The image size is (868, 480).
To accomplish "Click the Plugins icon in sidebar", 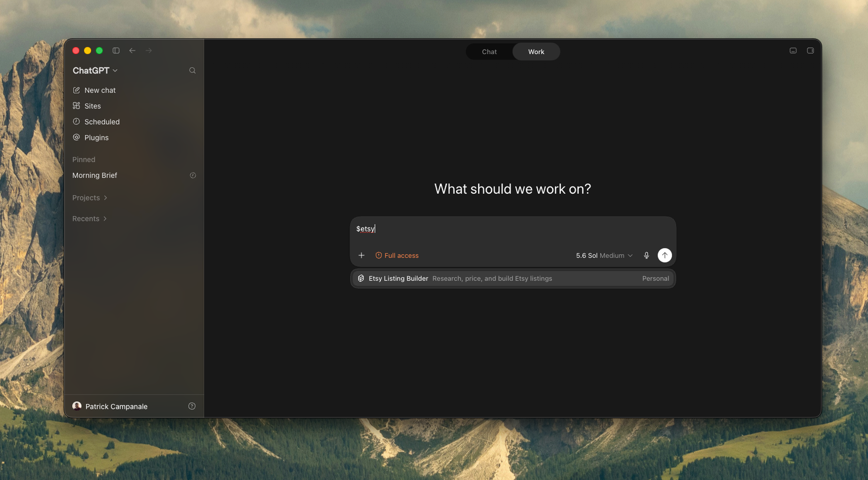I will 76,137.
